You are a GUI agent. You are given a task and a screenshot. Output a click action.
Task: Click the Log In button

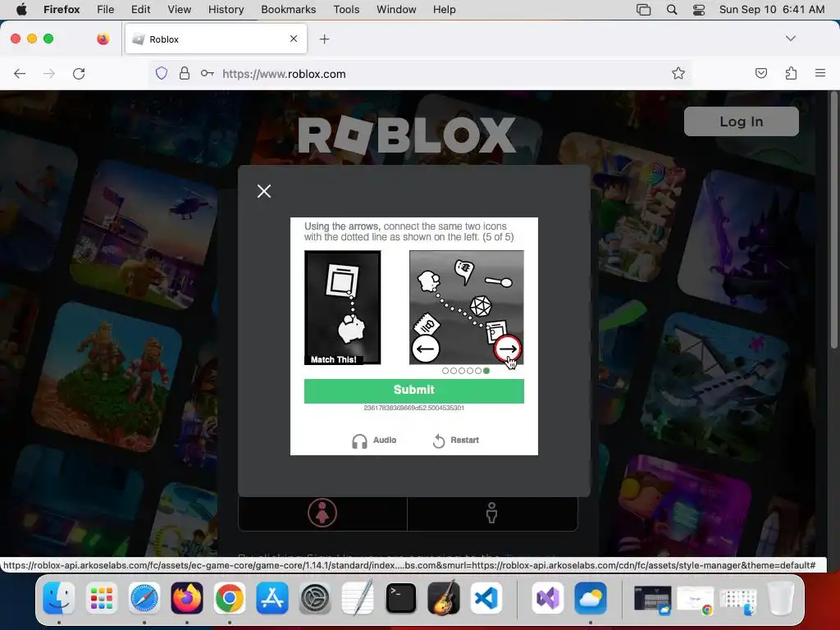[x=741, y=121]
